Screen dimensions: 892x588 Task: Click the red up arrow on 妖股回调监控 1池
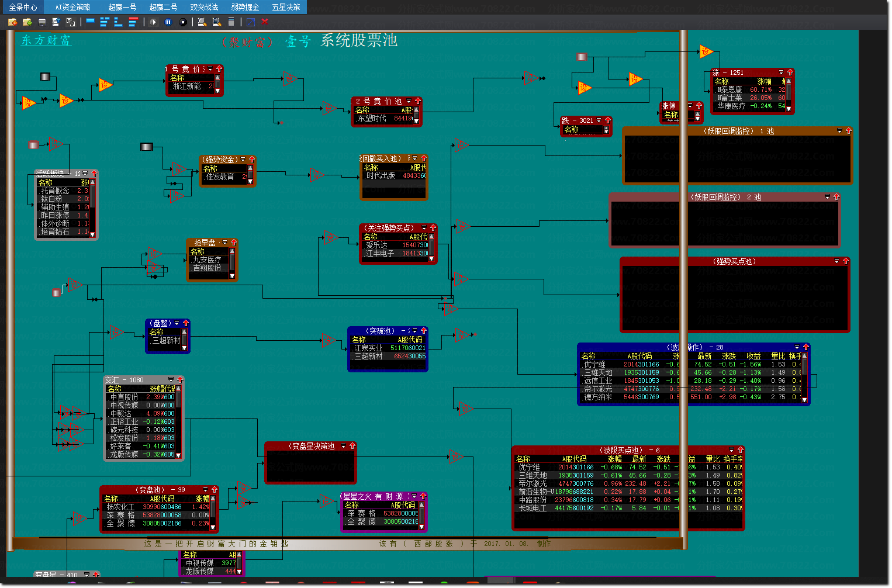[x=848, y=130]
